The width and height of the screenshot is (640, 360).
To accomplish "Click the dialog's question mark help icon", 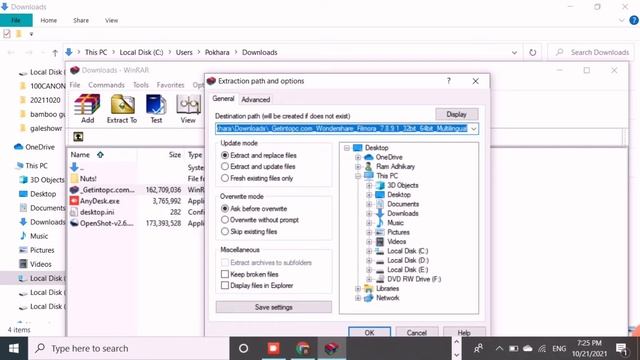I will point(449,81).
